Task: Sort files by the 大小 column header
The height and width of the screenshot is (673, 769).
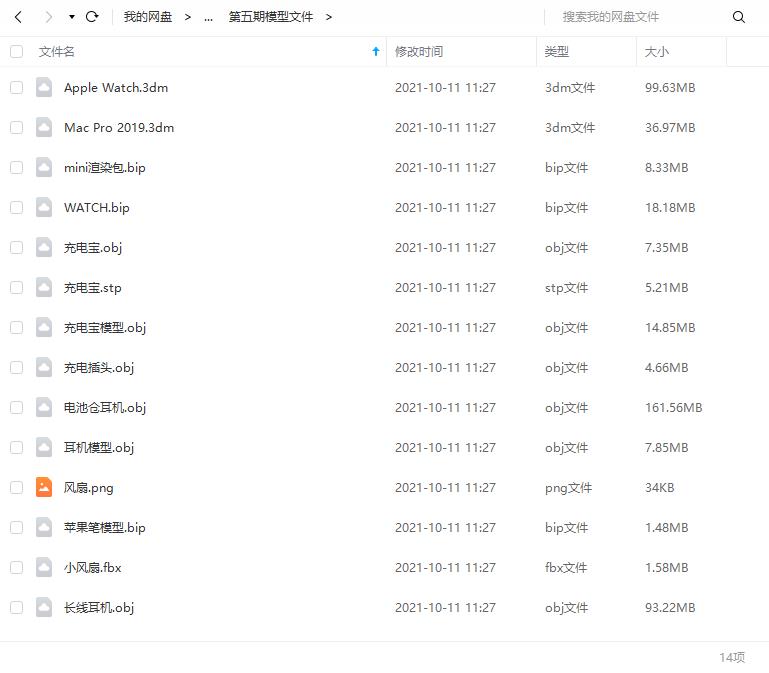Action: coord(657,51)
